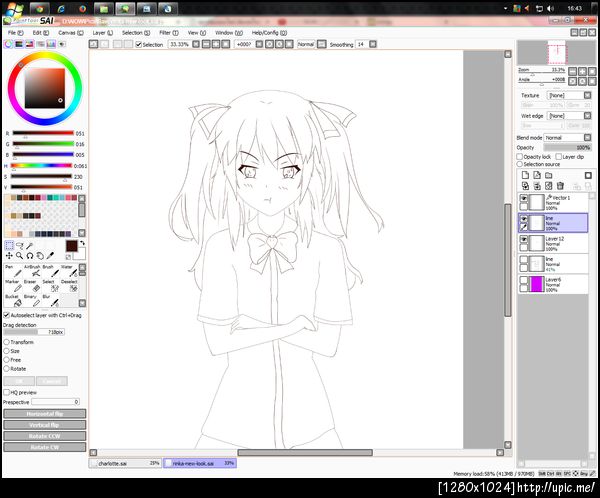Toggle the HSV slider panel icon
This screenshot has width=600, height=498.
pyautogui.click(x=29, y=44)
